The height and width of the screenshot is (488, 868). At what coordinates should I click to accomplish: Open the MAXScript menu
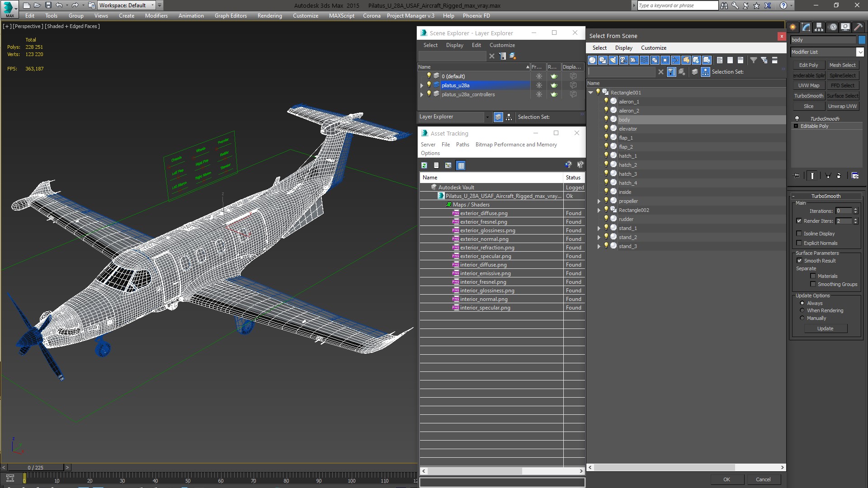[341, 16]
